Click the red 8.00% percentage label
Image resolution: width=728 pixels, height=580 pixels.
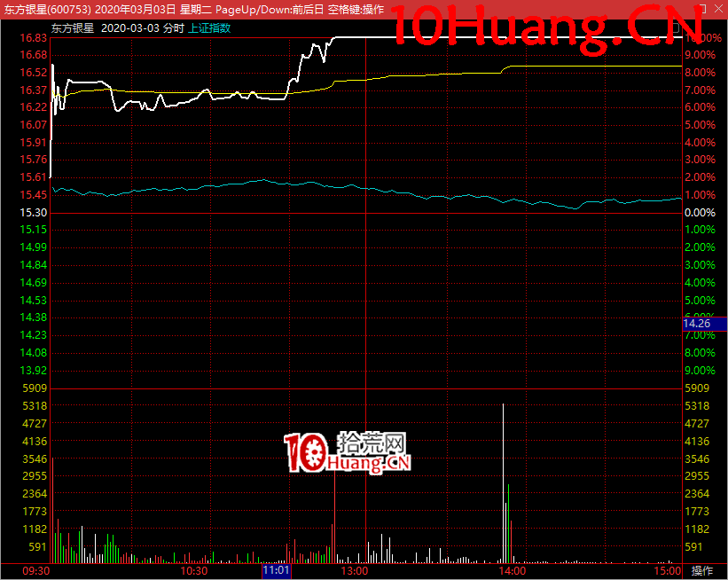click(701, 73)
